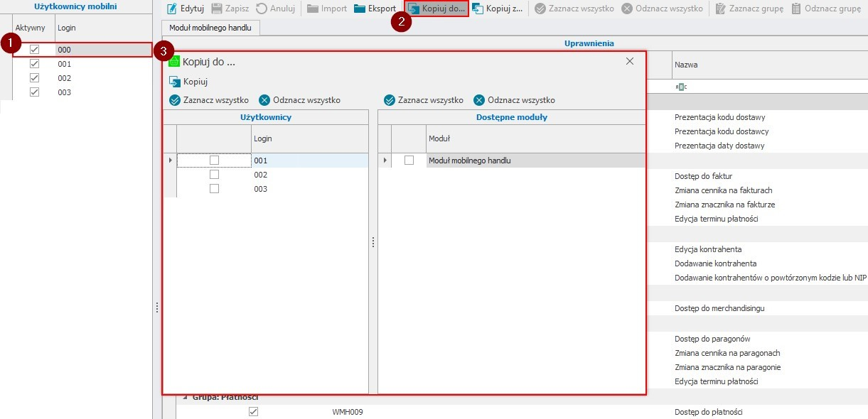868x419 pixels.
Task: Click the Kopiuj do... toolbar button
Action: point(436,9)
